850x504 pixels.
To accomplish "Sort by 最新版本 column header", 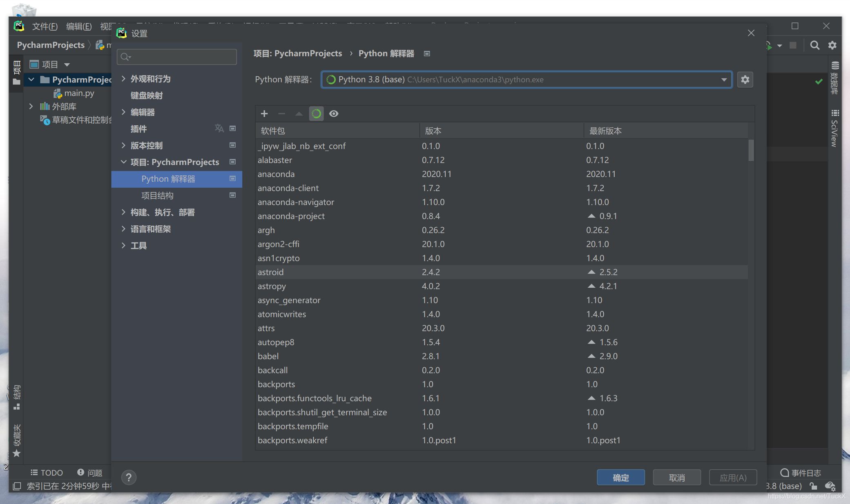I will (665, 131).
